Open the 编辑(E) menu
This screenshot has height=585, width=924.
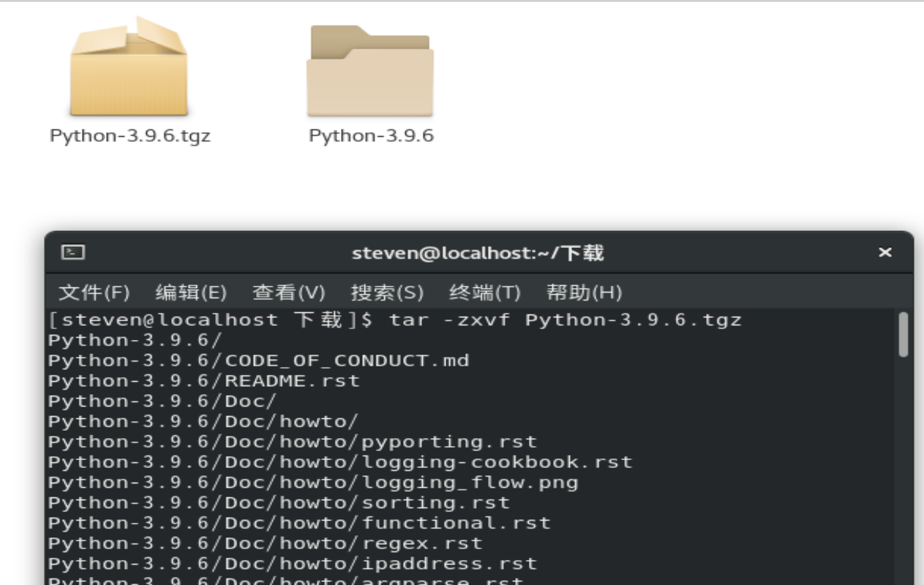[191, 293]
